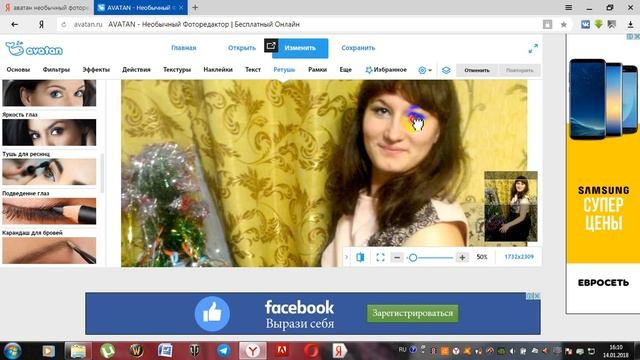
Task: Open the Основы tab
Action: [18, 70]
